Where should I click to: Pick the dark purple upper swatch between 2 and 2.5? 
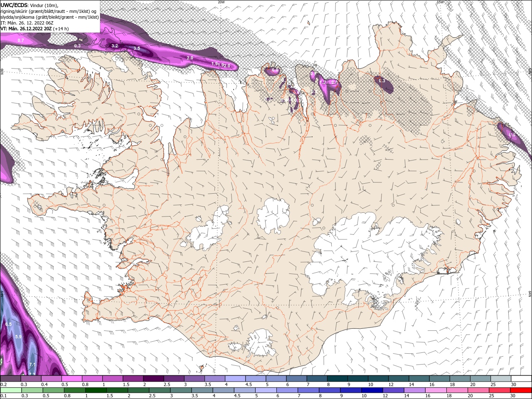pyautogui.click(x=153, y=379)
